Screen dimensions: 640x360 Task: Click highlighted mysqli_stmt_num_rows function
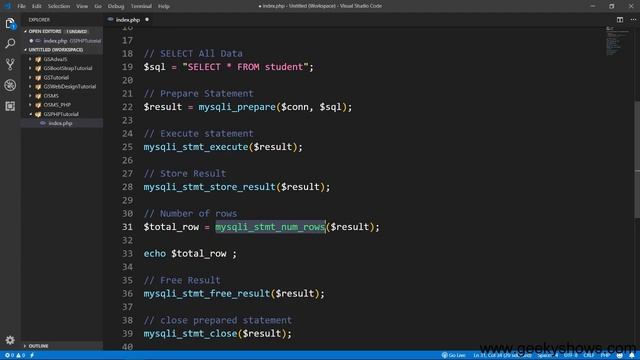270,227
